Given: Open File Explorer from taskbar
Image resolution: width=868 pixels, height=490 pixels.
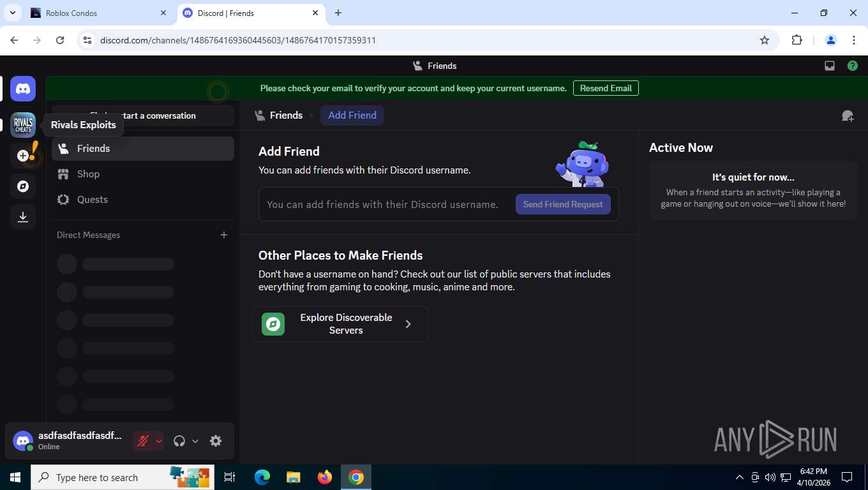Looking at the screenshot, I should [294, 477].
